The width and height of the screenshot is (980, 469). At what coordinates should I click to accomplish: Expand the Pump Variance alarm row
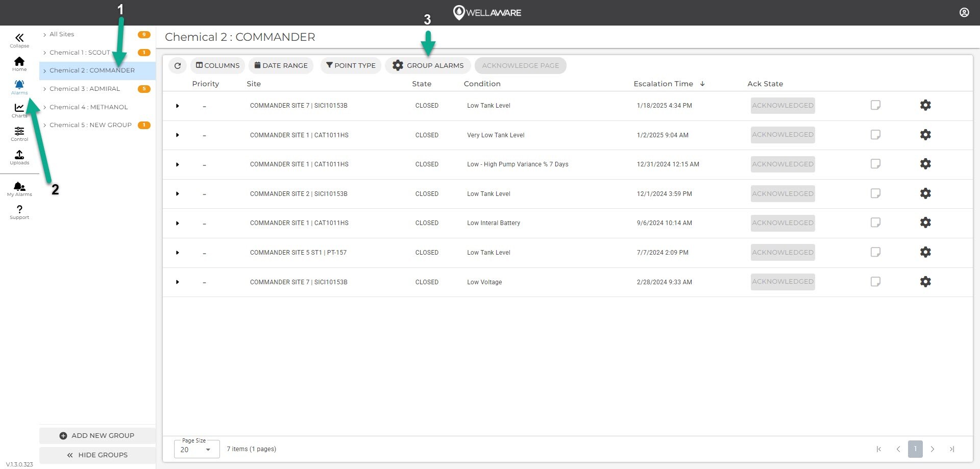coord(178,164)
